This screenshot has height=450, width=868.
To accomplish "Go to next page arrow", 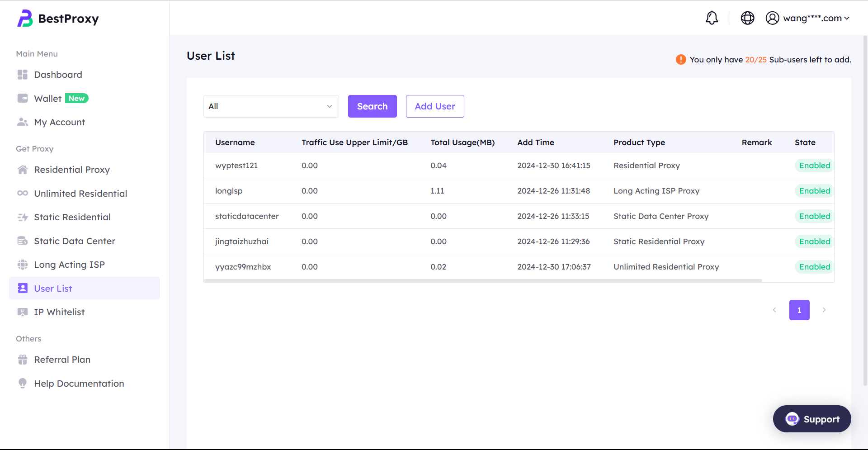I will (x=824, y=310).
